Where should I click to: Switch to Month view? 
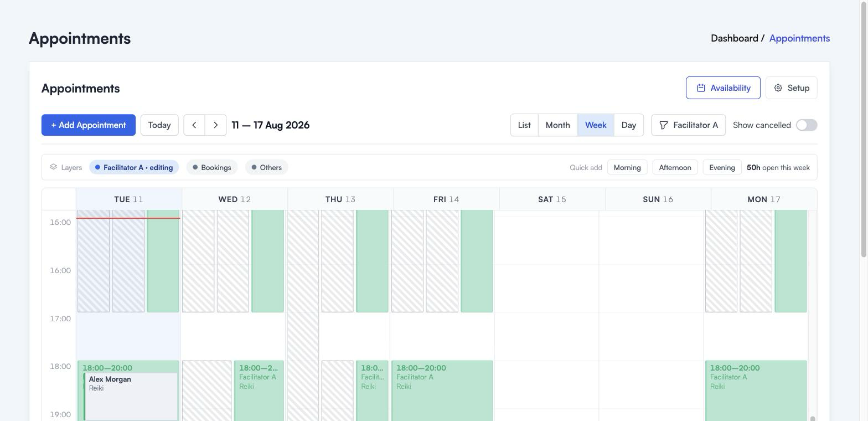(558, 125)
